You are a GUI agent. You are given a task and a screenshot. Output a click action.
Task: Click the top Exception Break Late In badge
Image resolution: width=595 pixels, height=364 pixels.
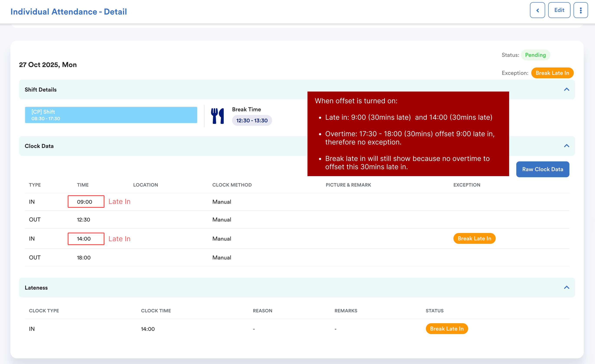click(x=552, y=73)
